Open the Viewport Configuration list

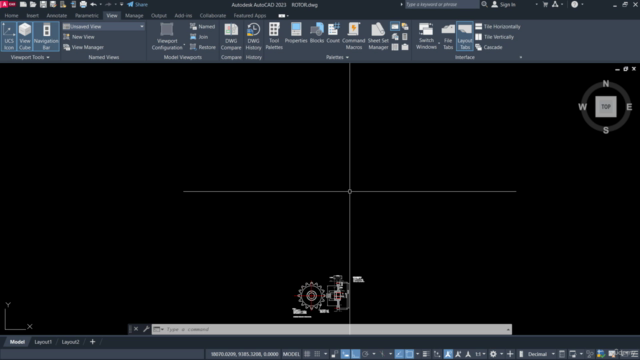point(167,36)
